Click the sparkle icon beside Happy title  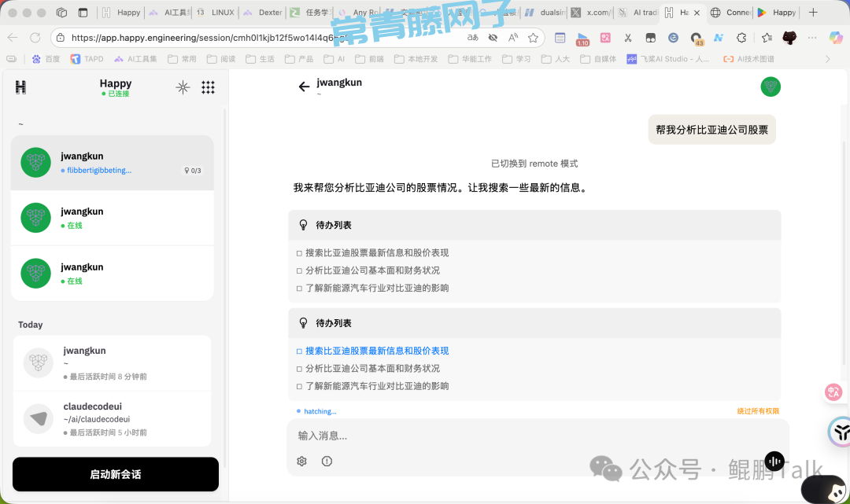click(183, 87)
